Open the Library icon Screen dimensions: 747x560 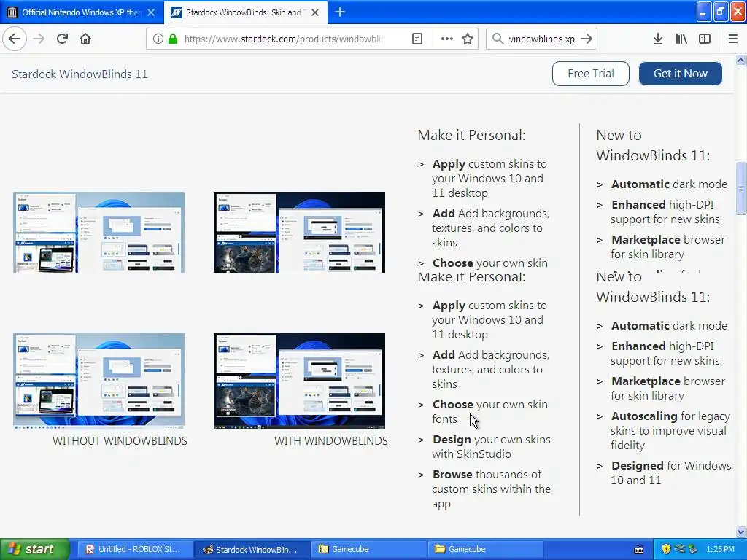pos(681,39)
